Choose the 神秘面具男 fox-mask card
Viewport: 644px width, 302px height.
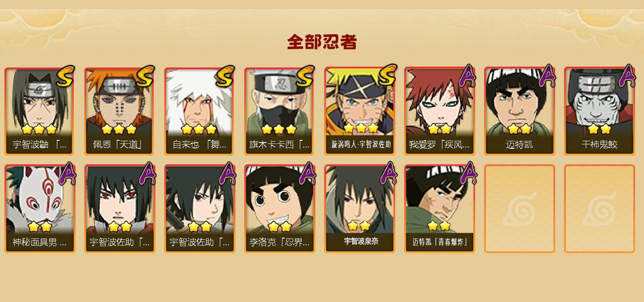[40, 209]
